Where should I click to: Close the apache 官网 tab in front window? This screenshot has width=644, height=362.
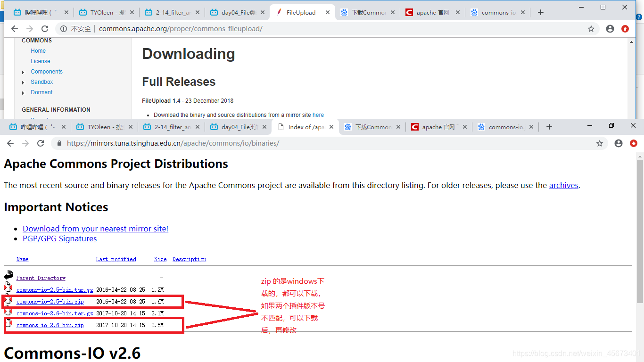tap(465, 127)
